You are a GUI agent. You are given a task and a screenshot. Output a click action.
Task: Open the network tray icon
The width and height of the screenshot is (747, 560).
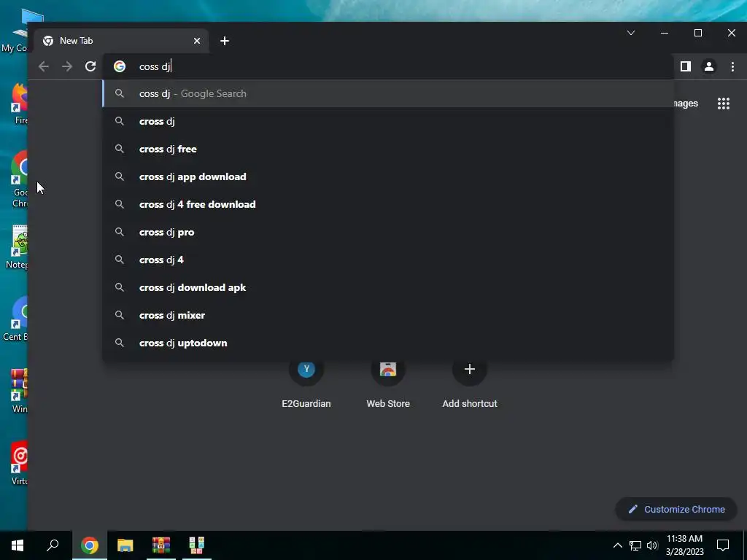click(x=635, y=545)
